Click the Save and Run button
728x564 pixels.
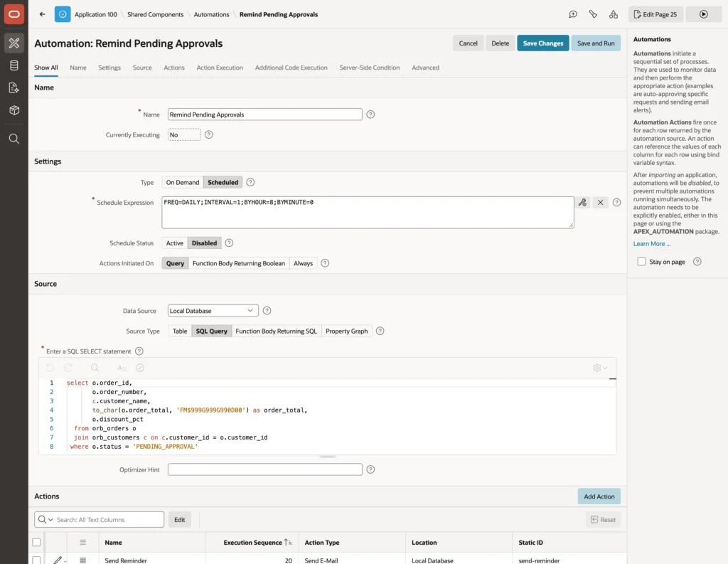tap(596, 43)
